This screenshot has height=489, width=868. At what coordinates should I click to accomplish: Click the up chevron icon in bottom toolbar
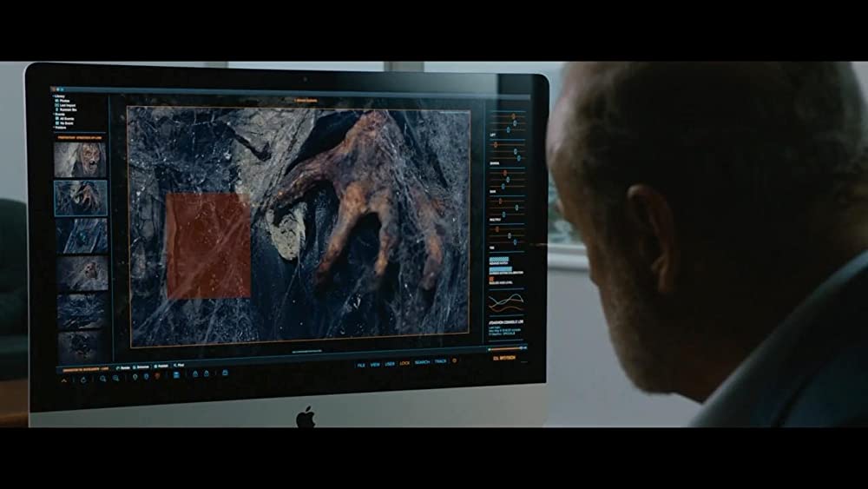(63, 380)
